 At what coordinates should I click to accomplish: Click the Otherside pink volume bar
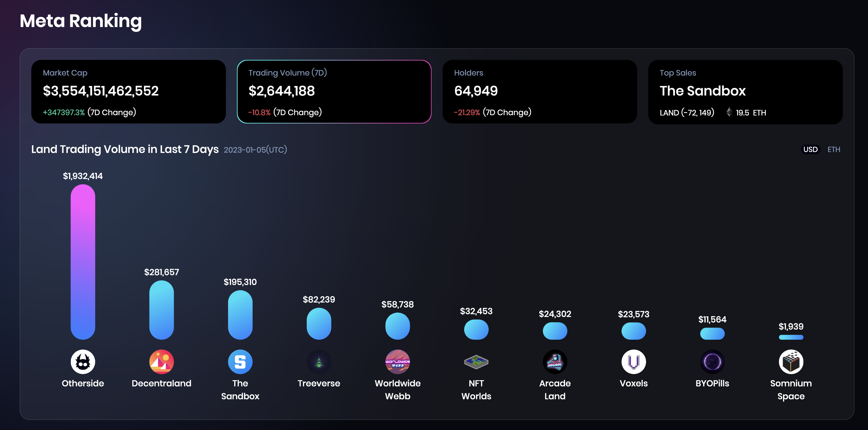point(83,262)
